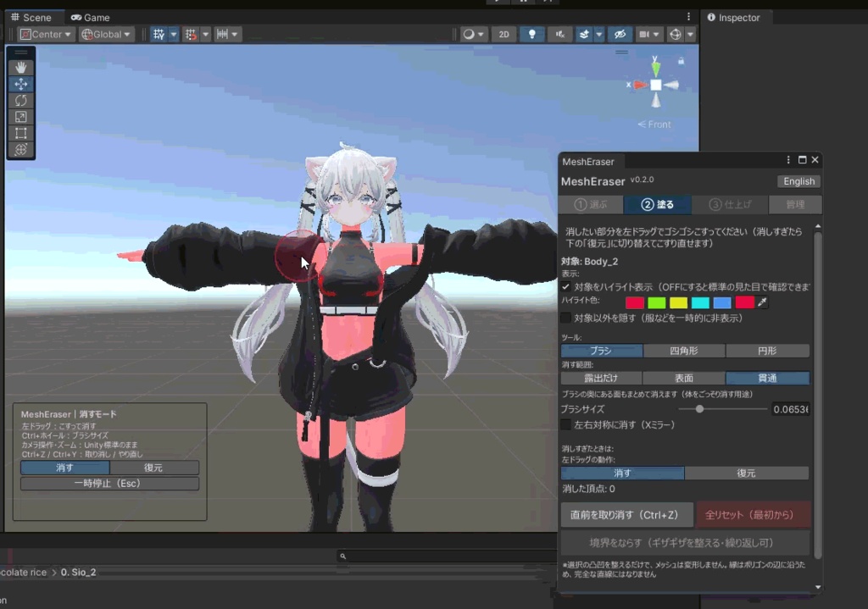868x609 pixels.
Task: Enable 左右対称に消す X mirror checkbox
Action: pyautogui.click(x=565, y=425)
